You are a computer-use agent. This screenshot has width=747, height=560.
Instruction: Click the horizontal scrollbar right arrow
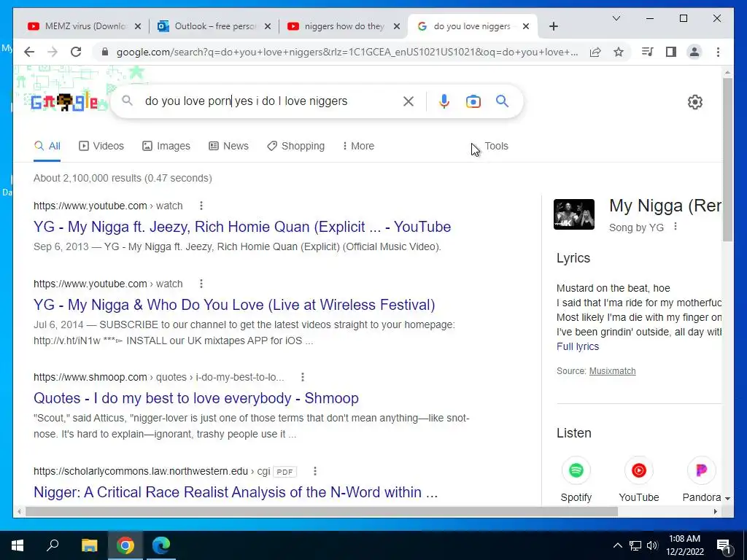[716, 512]
